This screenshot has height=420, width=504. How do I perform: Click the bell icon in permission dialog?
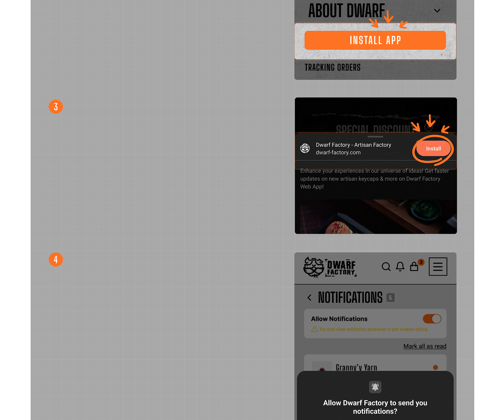[x=375, y=387]
